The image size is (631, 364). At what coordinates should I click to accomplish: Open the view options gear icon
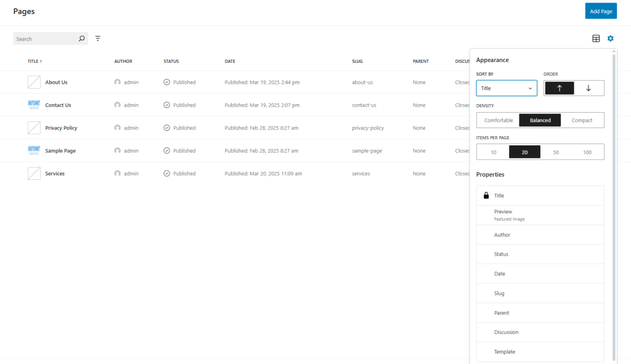pyautogui.click(x=610, y=38)
